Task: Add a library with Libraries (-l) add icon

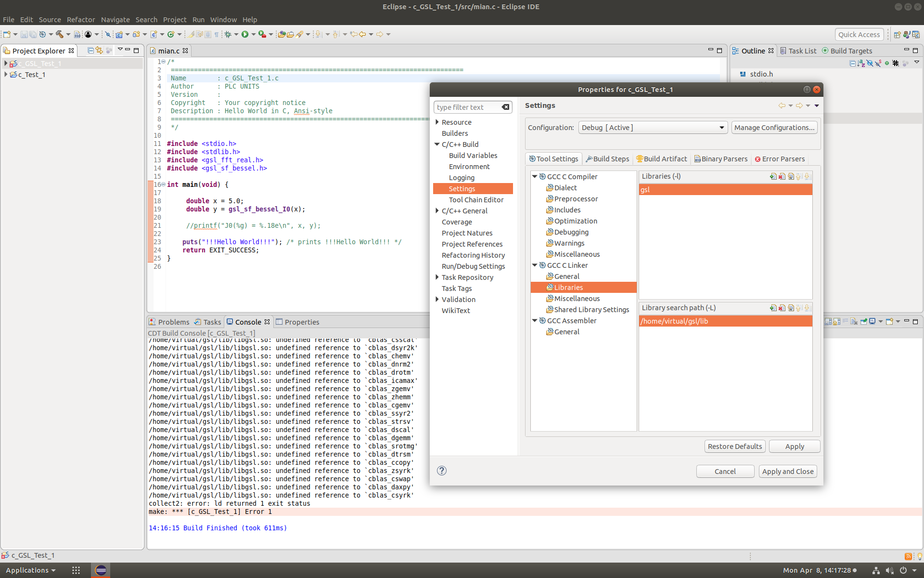Action: [773, 176]
